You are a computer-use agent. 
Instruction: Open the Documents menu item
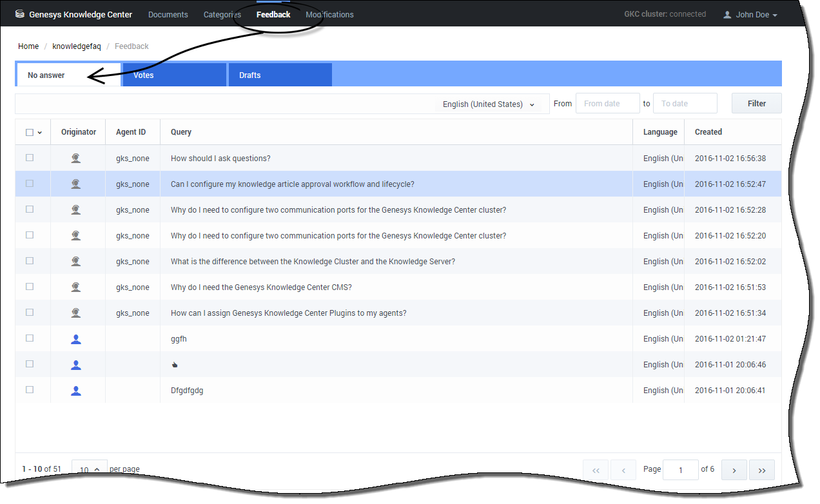(168, 15)
